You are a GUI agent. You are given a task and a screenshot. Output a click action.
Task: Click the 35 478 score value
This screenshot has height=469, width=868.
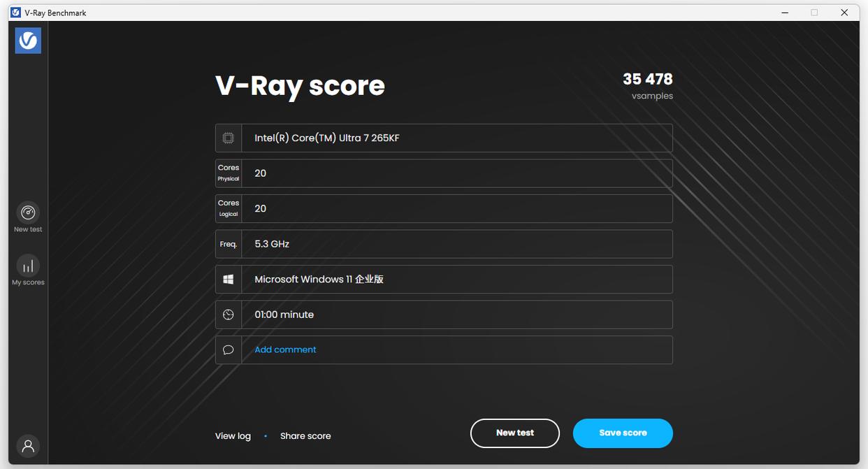pyautogui.click(x=648, y=79)
